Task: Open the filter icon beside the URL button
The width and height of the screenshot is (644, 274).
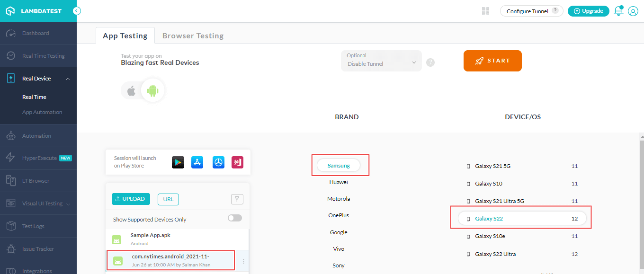Action: (x=237, y=199)
